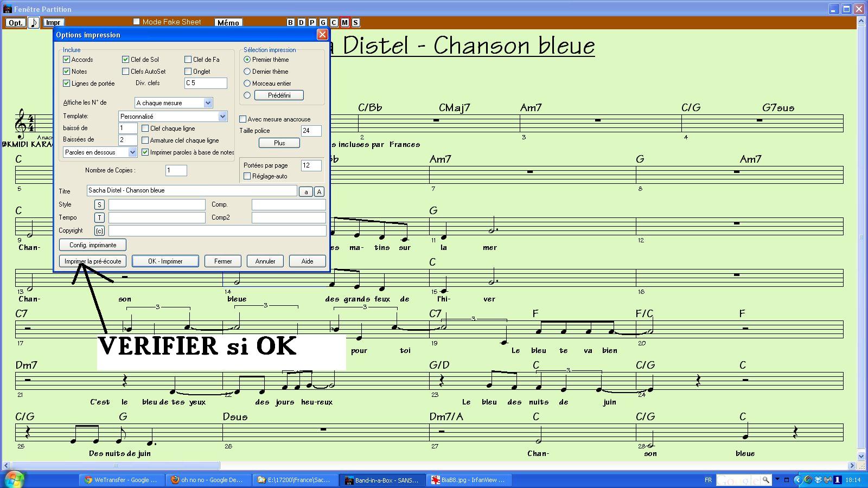Open the Impr print button in the toolbar
The image size is (868, 488).
click(53, 22)
